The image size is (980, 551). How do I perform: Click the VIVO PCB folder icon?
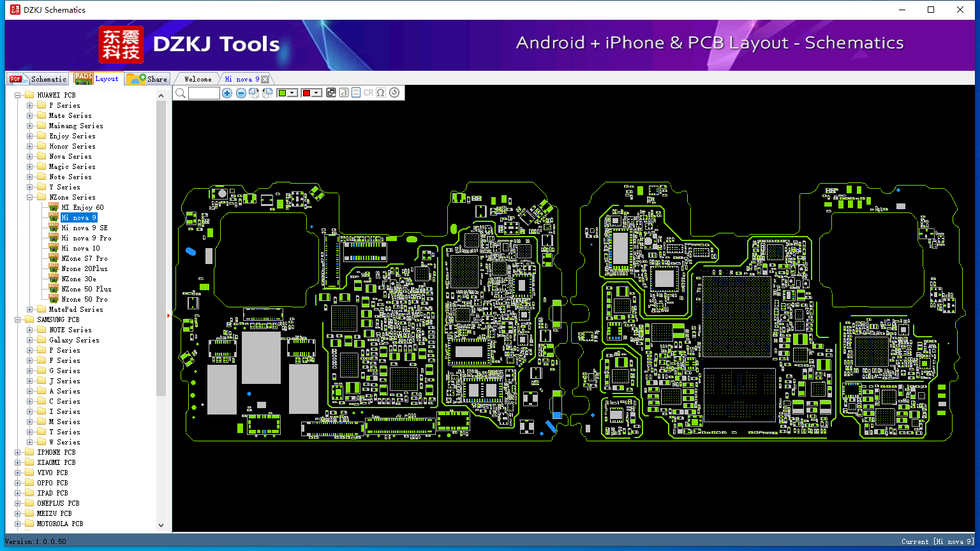point(29,473)
